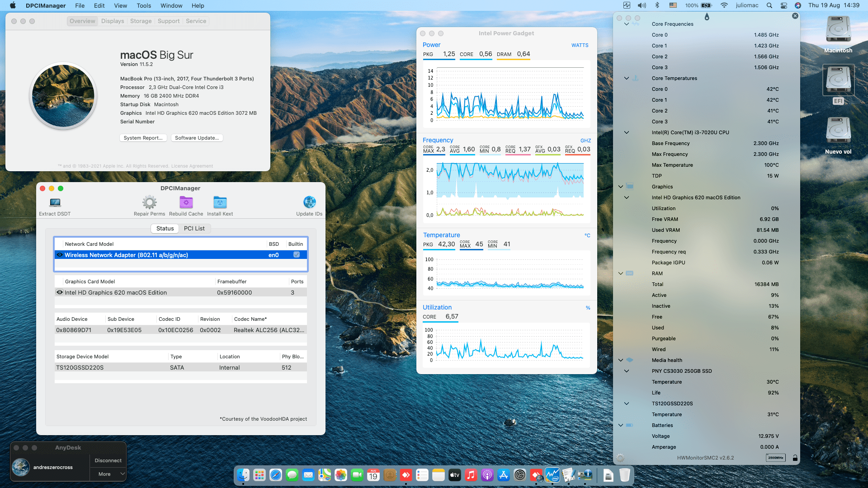Switch to Displays tab in About This Mac
Screen dimensions: 868x488
113,21
